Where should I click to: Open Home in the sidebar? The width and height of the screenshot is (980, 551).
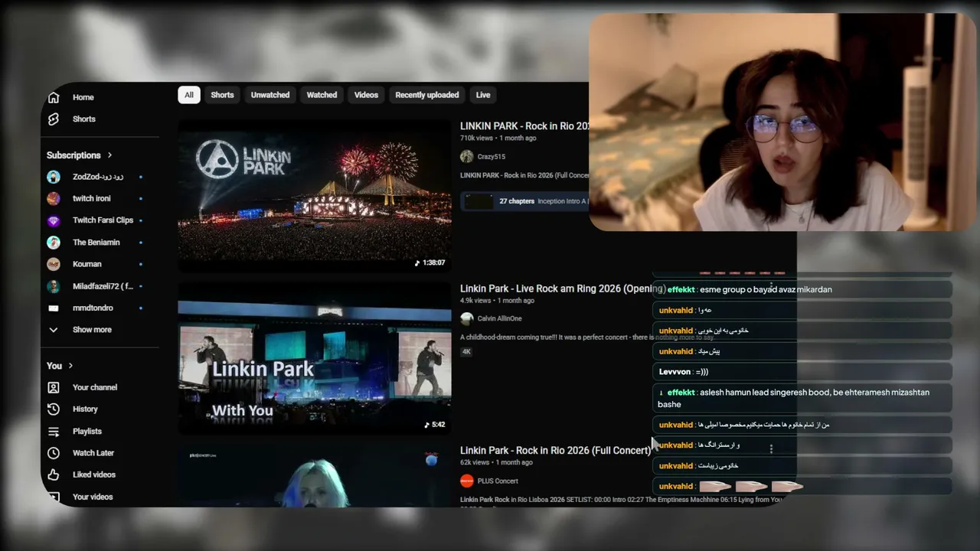(x=83, y=97)
